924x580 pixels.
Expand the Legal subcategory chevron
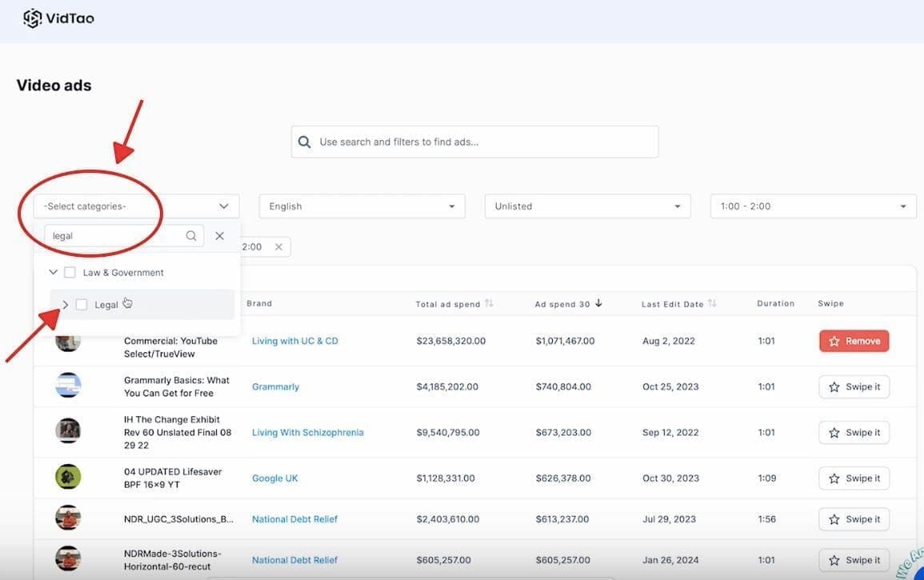pos(66,305)
